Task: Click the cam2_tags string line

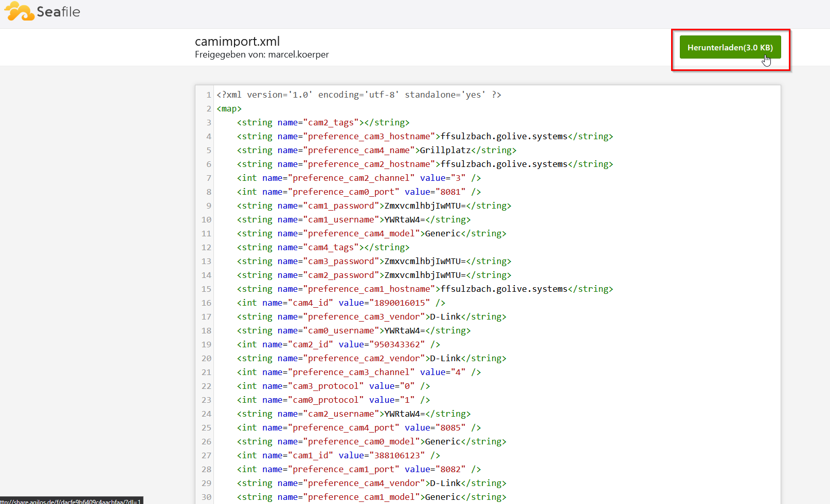Action: pos(323,122)
